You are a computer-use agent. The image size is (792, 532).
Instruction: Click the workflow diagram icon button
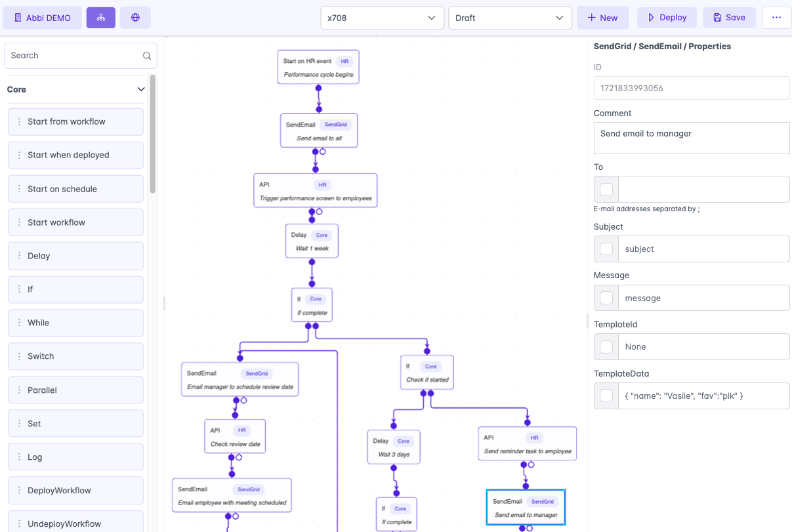[x=101, y=18]
